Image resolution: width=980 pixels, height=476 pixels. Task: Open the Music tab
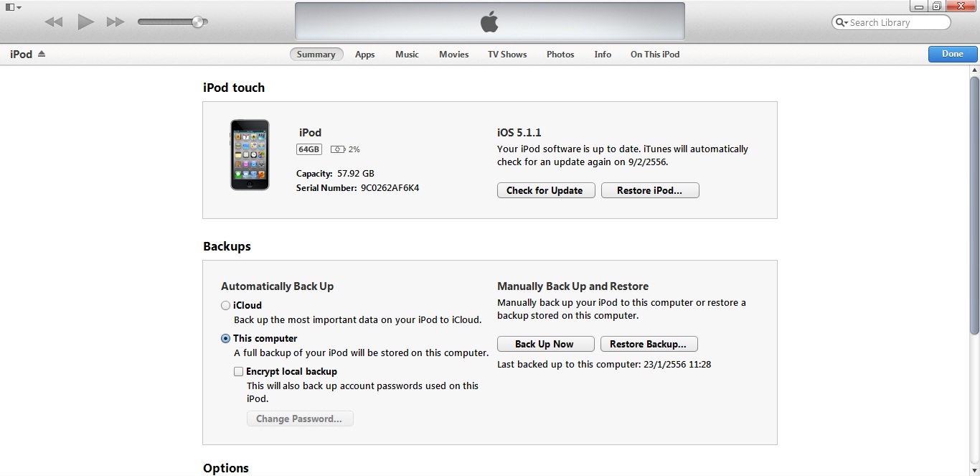pyautogui.click(x=407, y=55)
